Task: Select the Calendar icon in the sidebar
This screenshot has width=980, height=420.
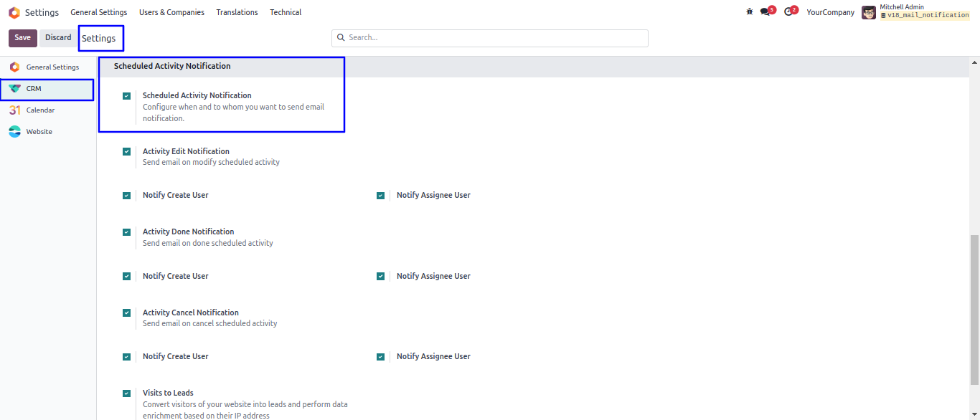Action: pos(14,110)
